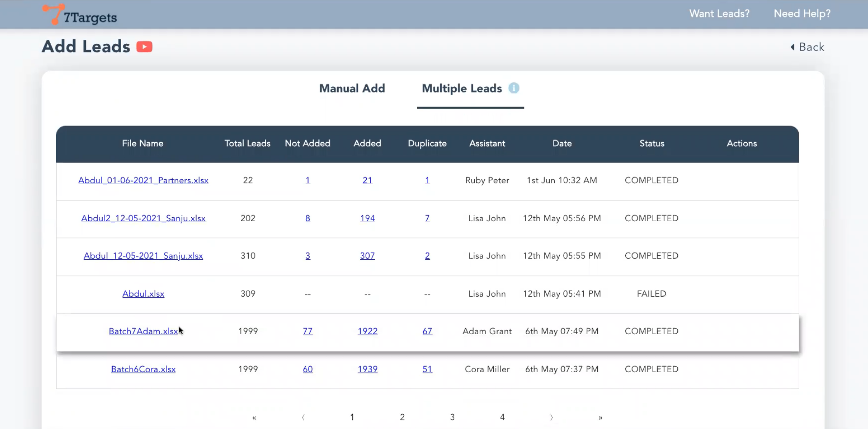View the 77 not added leads

pos(307,331)
